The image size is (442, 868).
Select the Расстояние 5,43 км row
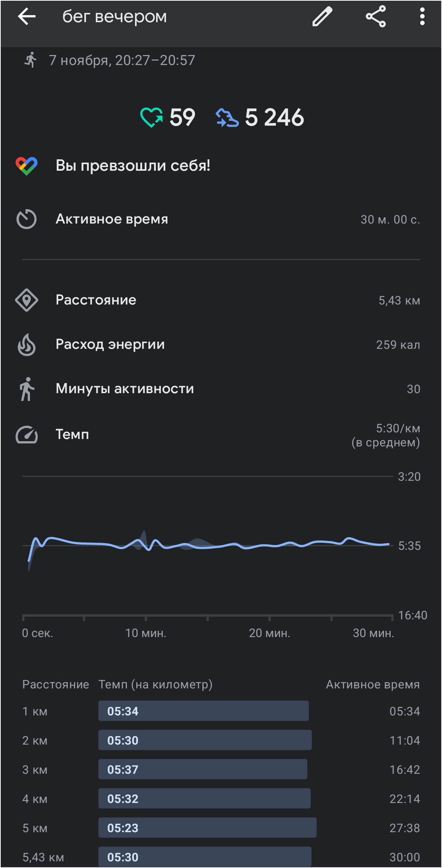(221, 300)
